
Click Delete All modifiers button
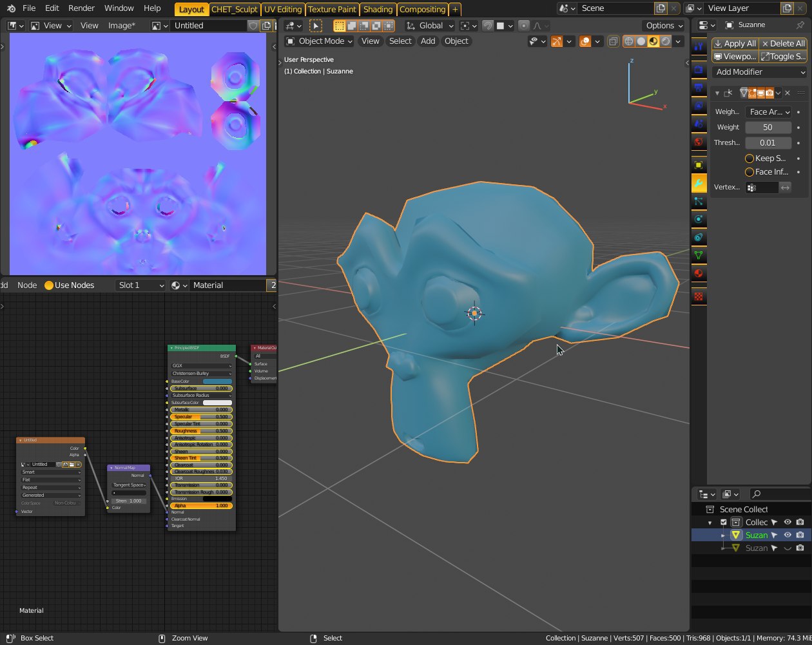click(783, 43)
